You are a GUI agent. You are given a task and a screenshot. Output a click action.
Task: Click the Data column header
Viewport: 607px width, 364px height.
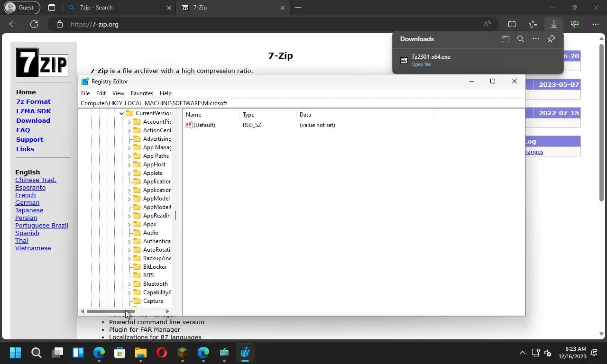tap(365, 115)
